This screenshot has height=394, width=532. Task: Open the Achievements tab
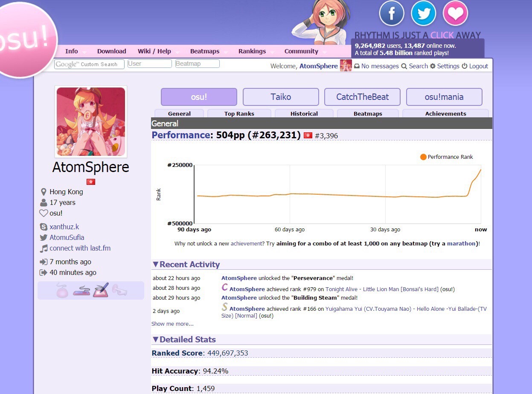click(x=446, y=114)
